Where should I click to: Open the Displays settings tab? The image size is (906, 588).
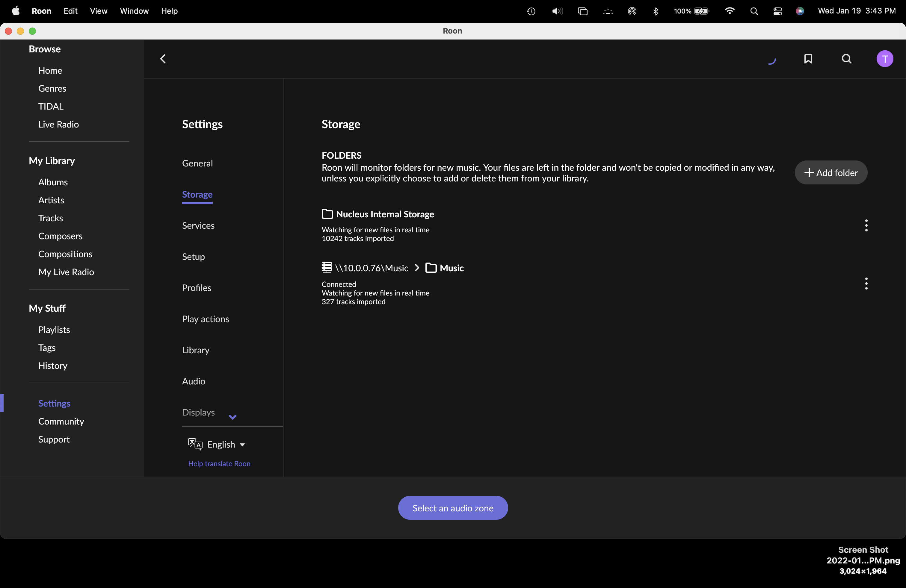198,412
